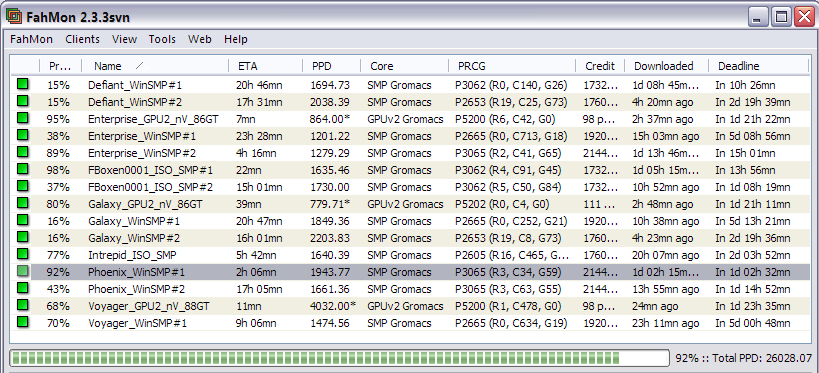Open the Web menu
Image resolution: width=819 pixels, height=373 pixels.
click(x=200, y=39)
